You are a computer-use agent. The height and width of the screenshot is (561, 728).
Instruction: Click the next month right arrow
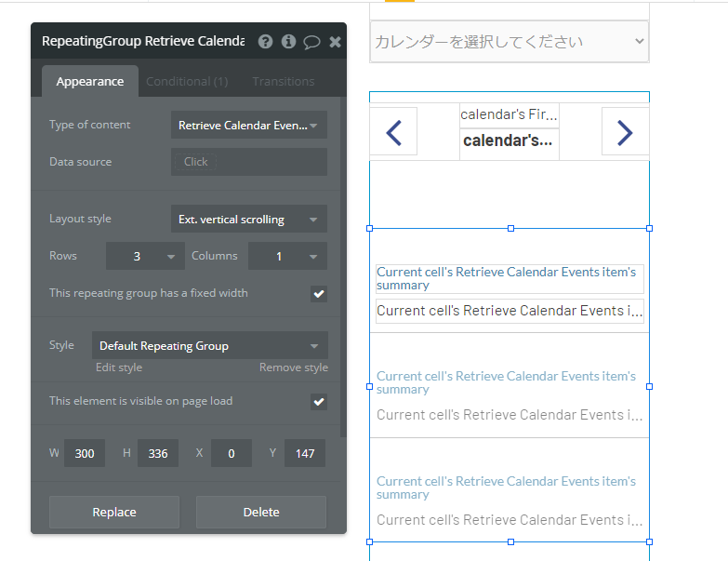tap(625, 132)
